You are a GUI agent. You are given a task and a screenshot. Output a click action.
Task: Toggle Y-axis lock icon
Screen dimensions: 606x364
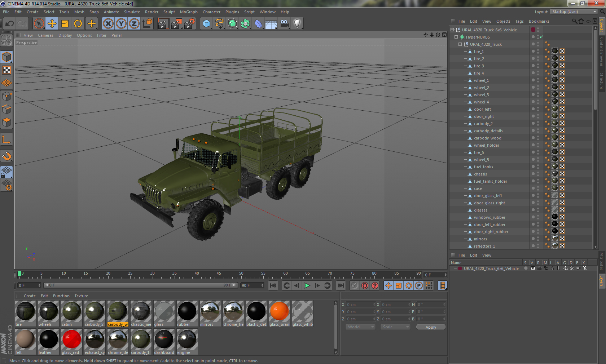pos(121,24)
